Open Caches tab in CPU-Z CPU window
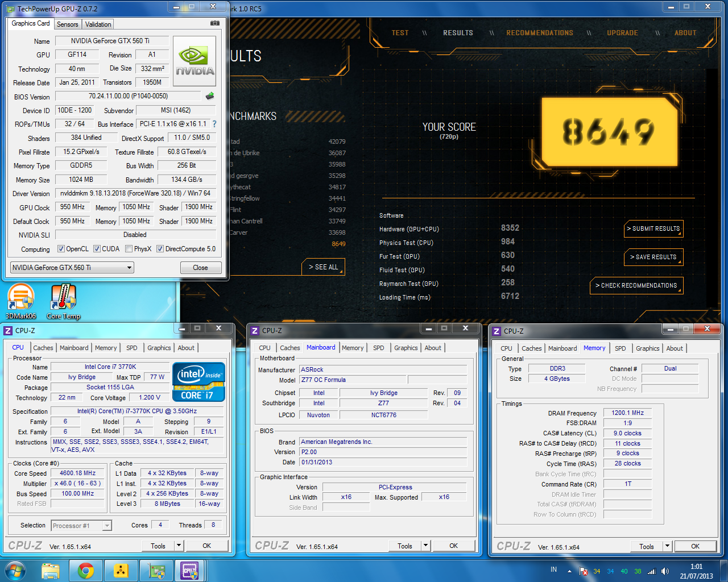728x582 pixels. 43,348
